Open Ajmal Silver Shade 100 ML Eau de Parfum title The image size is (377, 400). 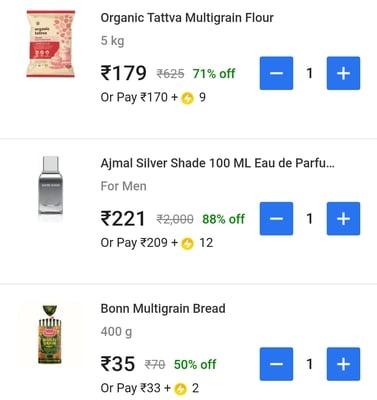pyautogui.click(x=217, y=163)
